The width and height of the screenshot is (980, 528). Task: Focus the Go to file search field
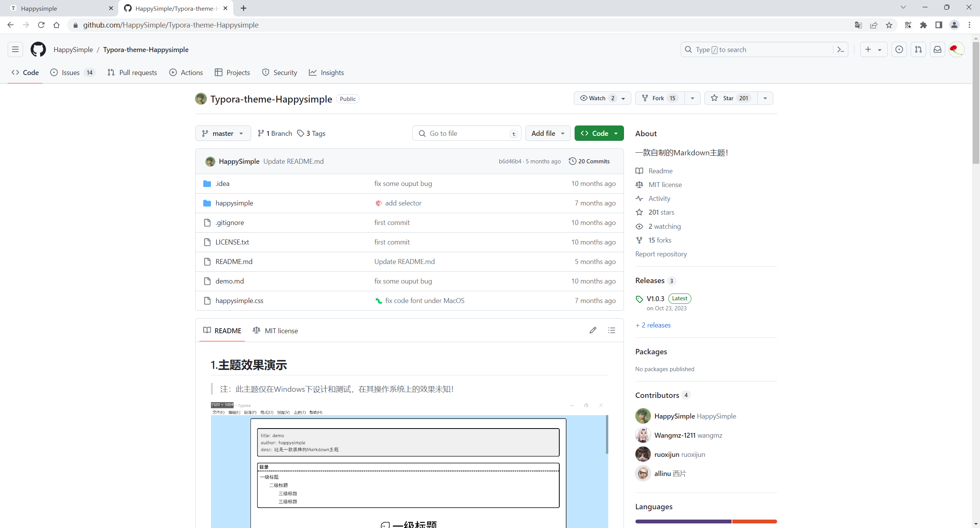pos(467,133)
